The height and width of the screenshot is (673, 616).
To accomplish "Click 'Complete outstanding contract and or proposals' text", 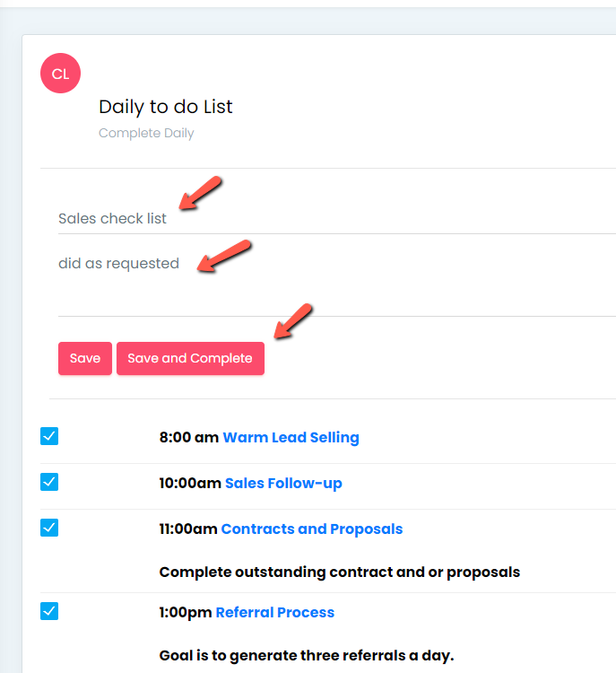I will coord(339,572).
